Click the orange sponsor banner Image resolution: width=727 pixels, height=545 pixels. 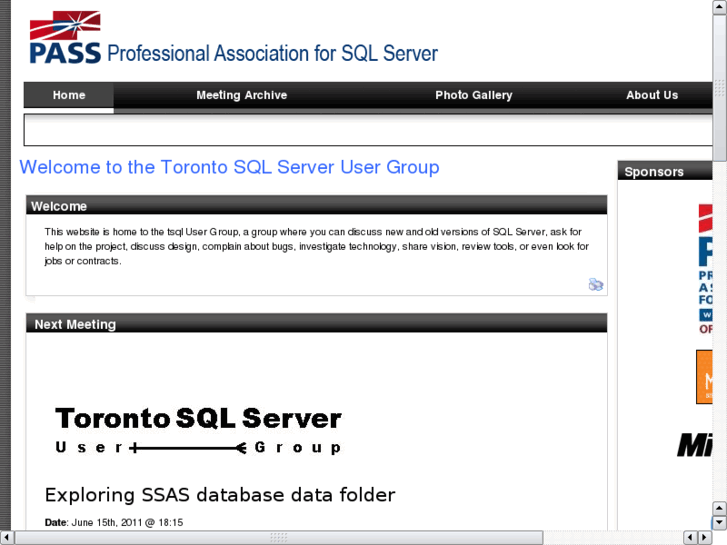point(705,376)
